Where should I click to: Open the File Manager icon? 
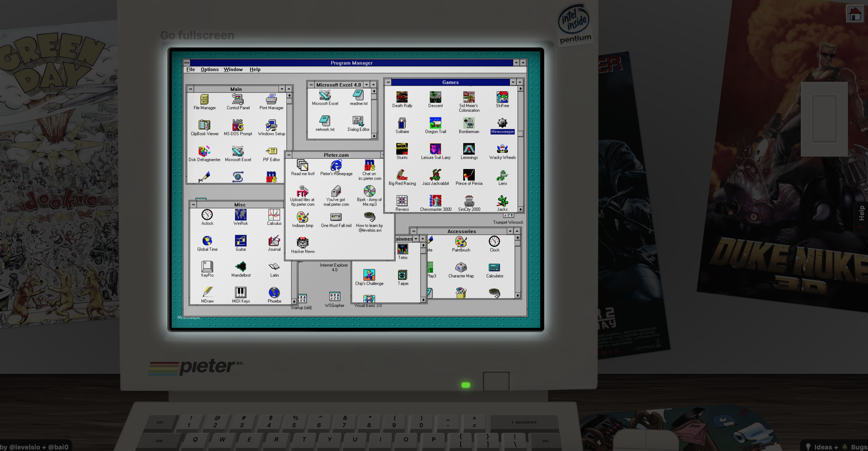click(x=204, y=100)
